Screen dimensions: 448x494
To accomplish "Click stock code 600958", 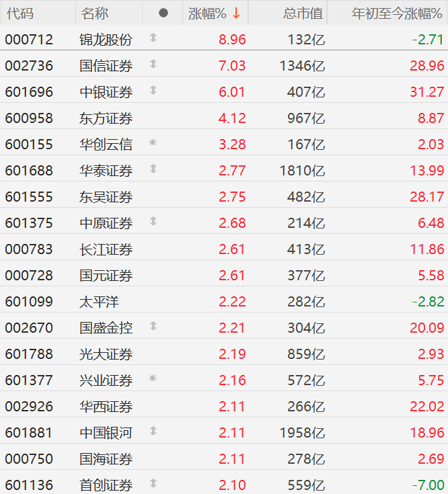I will [x=29, y=118].
